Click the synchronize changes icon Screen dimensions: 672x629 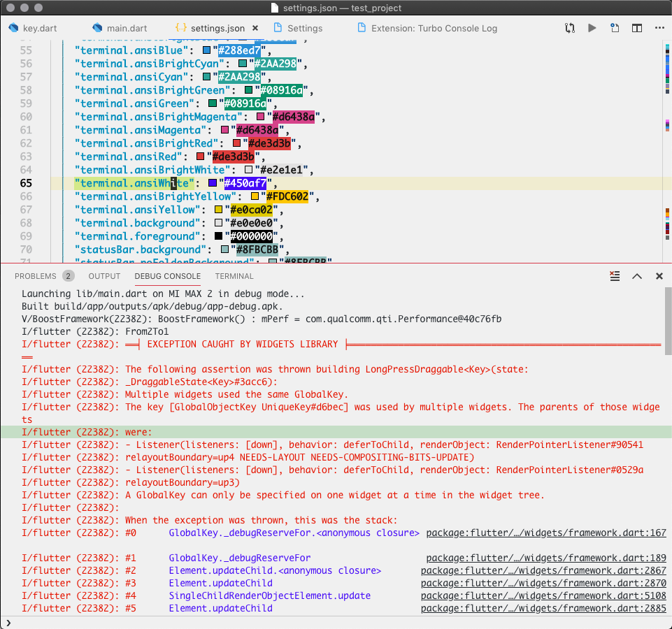point(569,28)
